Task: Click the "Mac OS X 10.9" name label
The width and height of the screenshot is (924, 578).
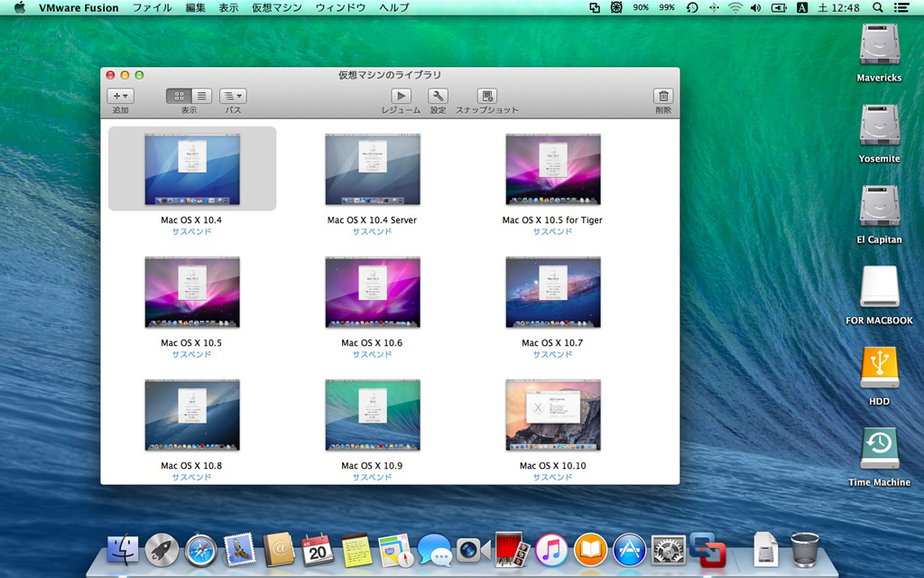Action: click(x=372, y=465)
